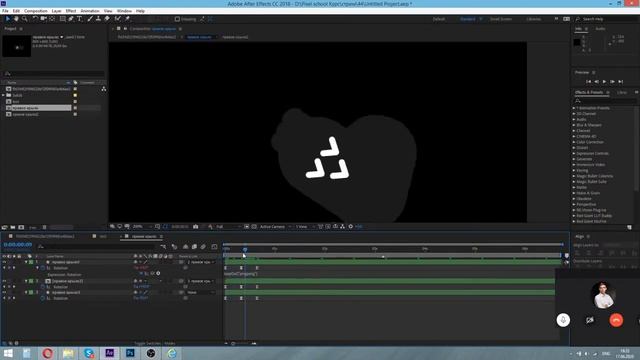The image size is (640, 360).
Task: Select the Hand tool
Action: (16, 19)
